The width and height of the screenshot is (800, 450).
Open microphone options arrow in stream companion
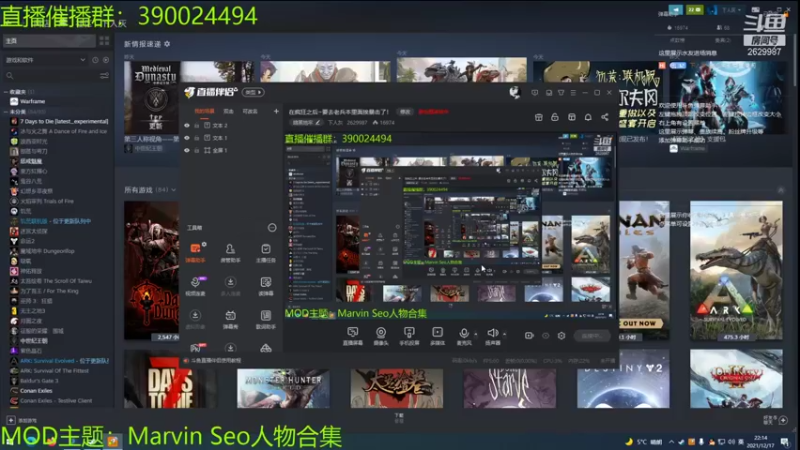click(476, 335)
